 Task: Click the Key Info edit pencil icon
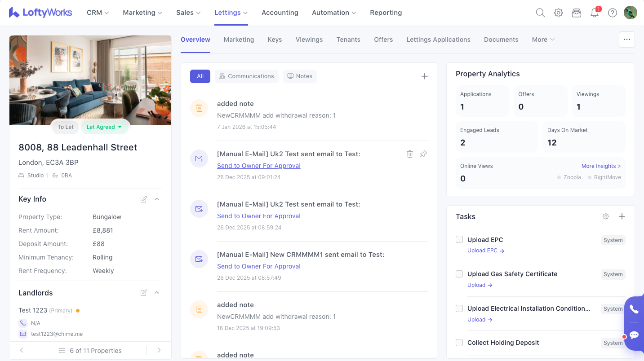tap(144, 199)
